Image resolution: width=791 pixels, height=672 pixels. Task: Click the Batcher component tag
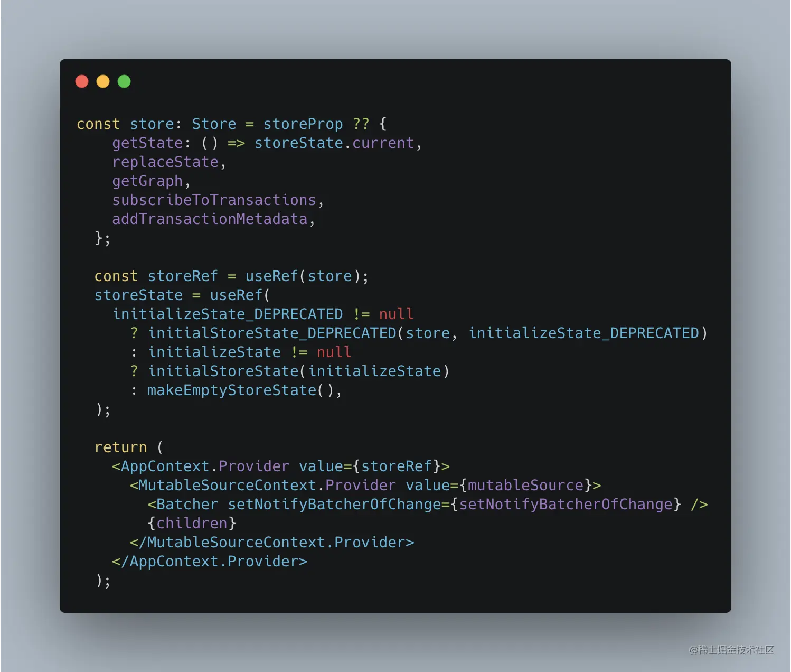coord(183,505)
